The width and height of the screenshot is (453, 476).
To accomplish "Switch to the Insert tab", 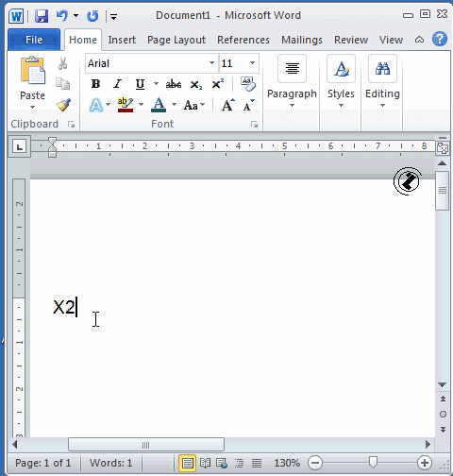I will click(x=122, y=40).
